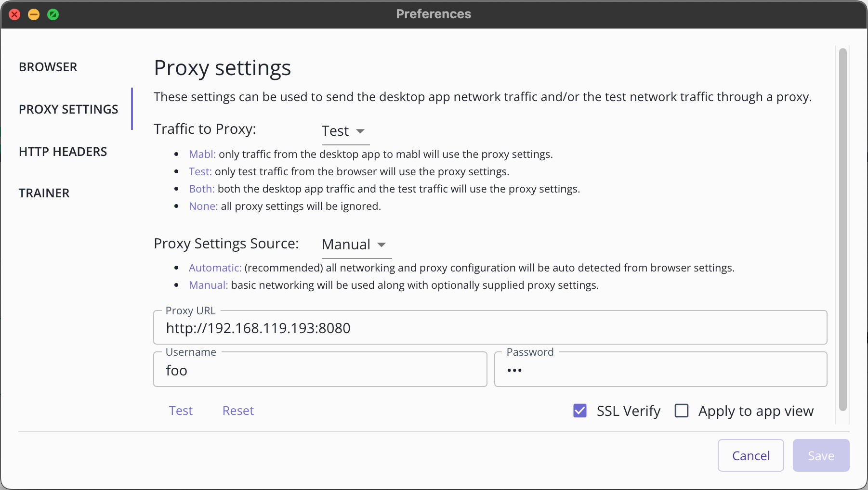Expand the Proxy Settings Source dropdown
The height and width of the screenshot is (490, 868).
coord(356,245)
